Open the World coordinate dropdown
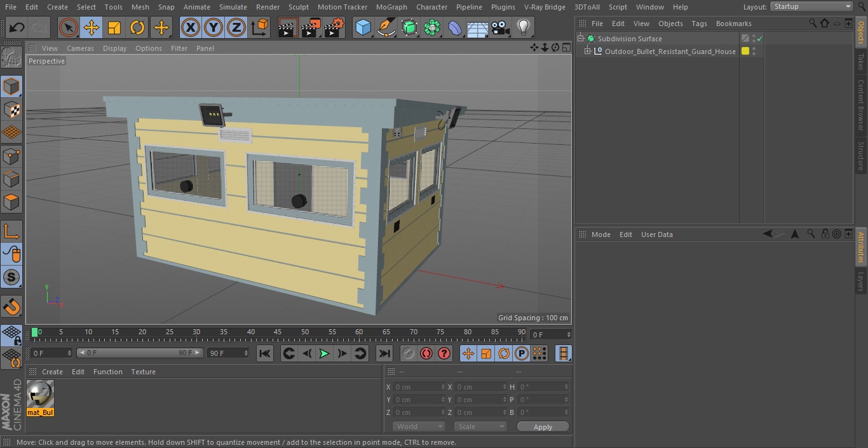 click(x=419, y=426)
